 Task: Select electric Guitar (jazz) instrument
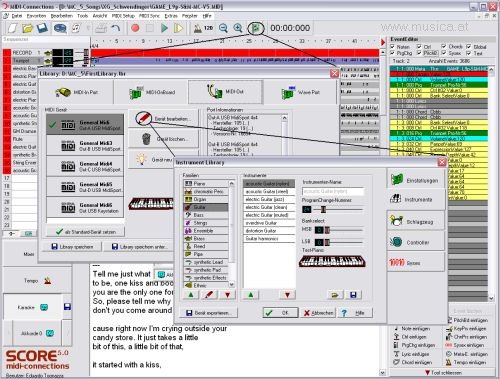tap(269, 199)
